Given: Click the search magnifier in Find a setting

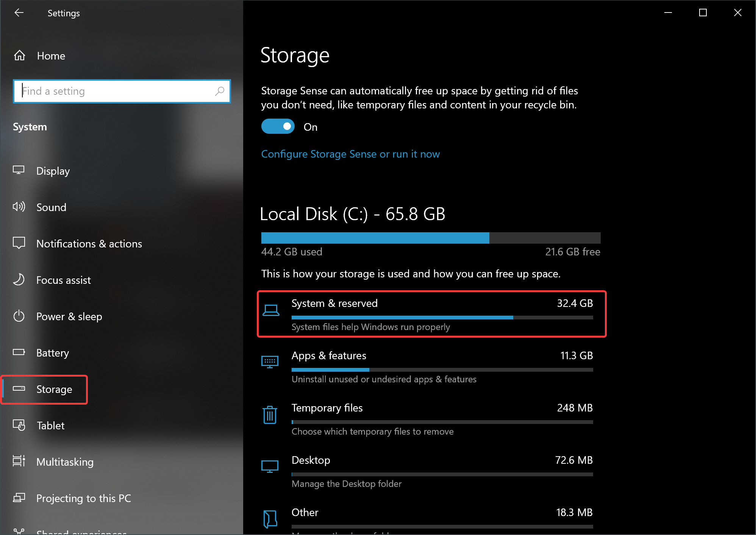Looking at the screenshot, I should pyautogui.click(x=220, y=91).
